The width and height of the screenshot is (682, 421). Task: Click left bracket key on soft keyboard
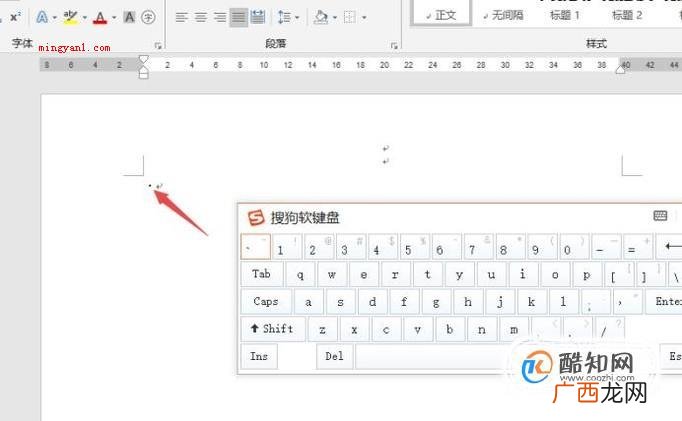click(x=618, y=274)
